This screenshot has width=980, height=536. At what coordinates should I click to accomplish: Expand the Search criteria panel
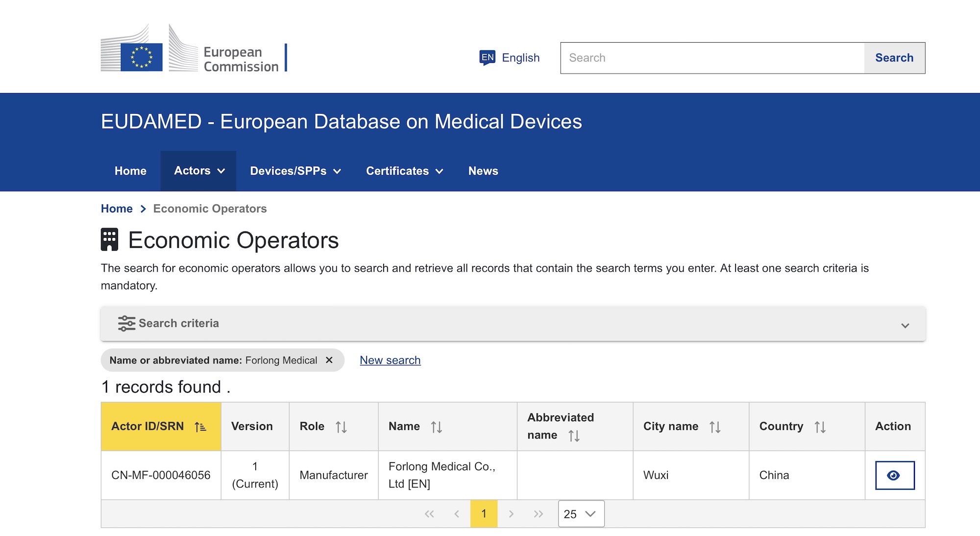905,325
